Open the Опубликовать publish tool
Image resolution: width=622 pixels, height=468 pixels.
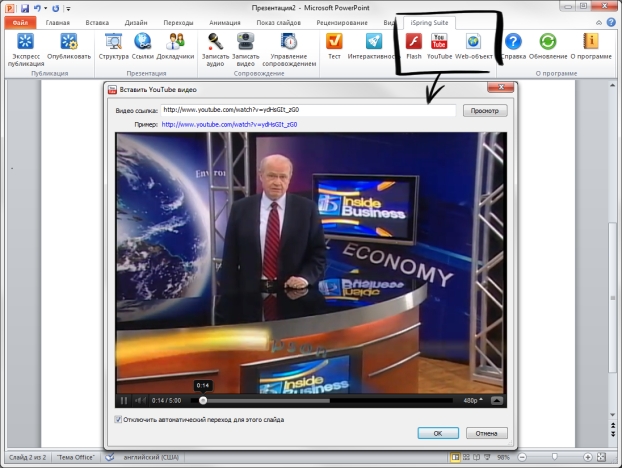point(69,46)
